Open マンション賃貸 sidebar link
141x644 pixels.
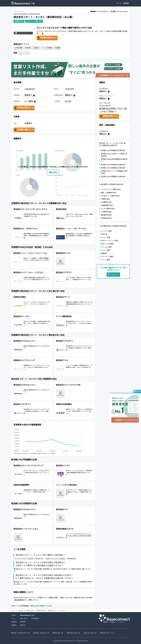pyautogui.click(x=106, y=231)
